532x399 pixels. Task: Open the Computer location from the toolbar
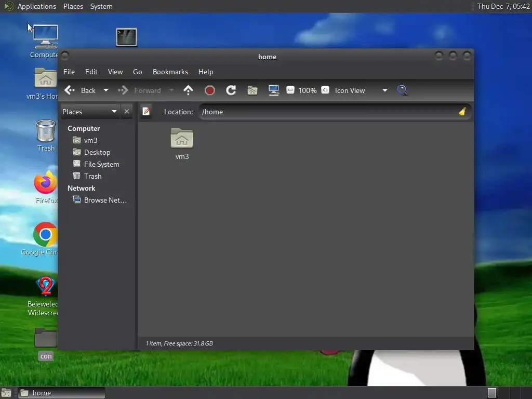274,90
